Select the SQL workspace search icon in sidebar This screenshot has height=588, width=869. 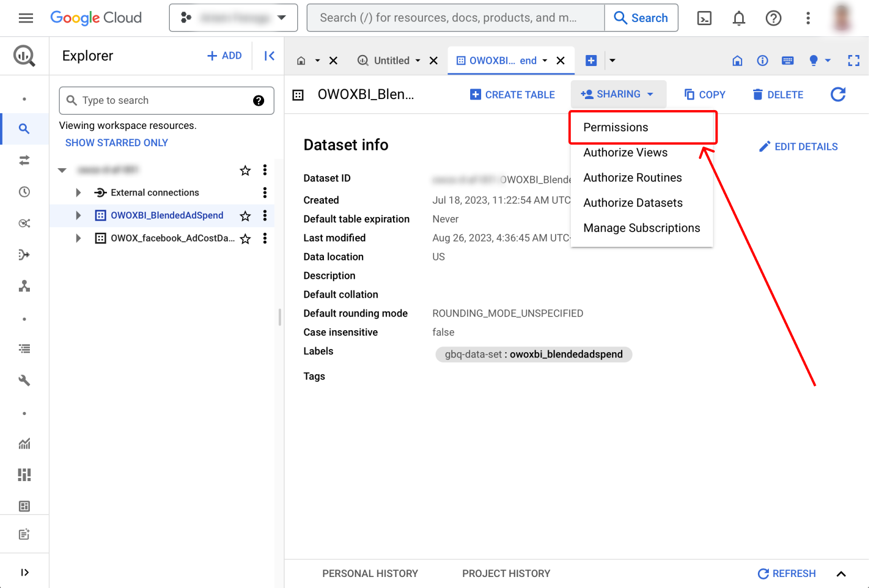coord(24,128)
